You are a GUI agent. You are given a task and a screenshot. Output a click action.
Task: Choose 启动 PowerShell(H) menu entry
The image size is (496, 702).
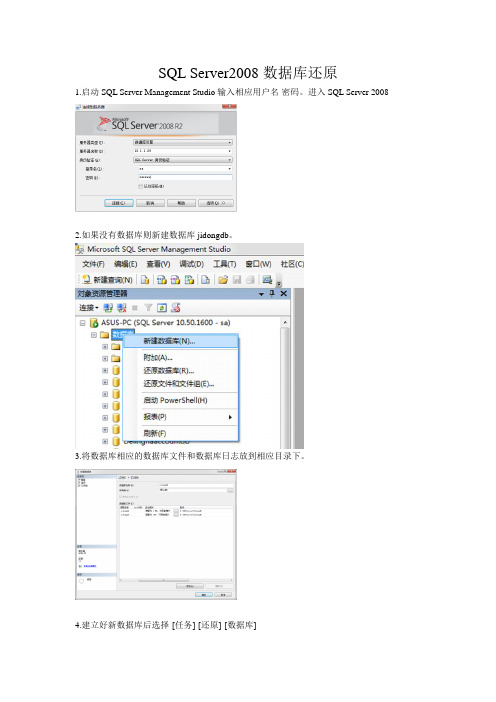click(180, 400)
